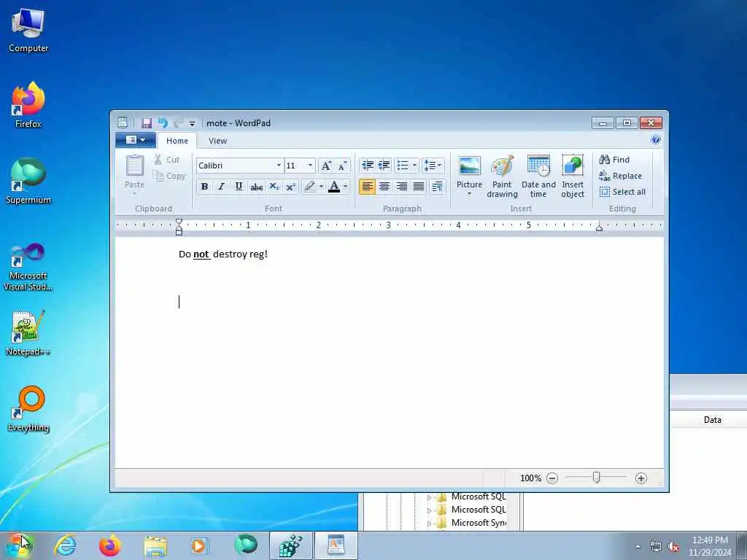Open line spacing dropdown

(433, 166)
